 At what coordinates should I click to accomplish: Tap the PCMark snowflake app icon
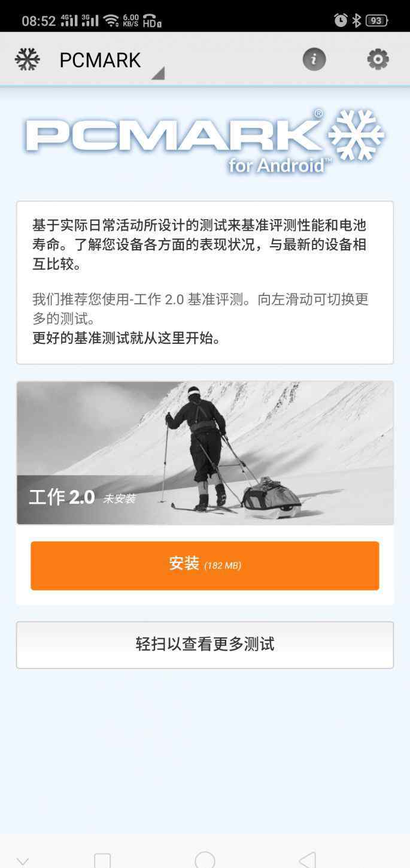[27, 59]
